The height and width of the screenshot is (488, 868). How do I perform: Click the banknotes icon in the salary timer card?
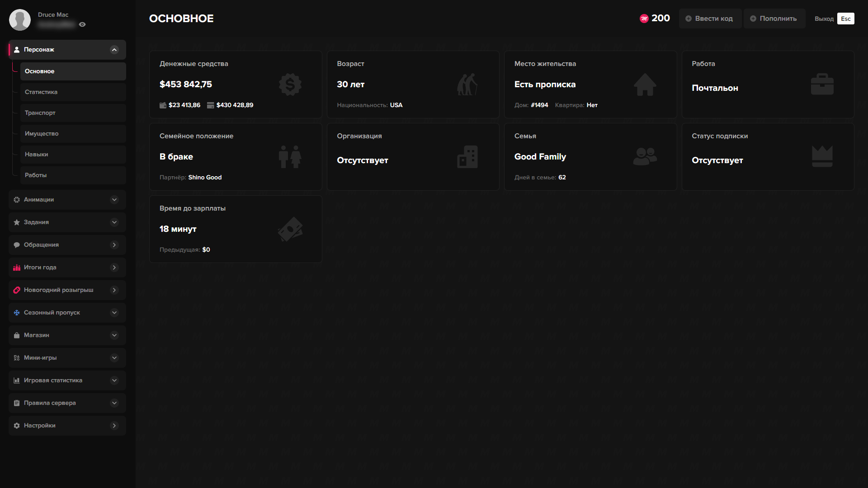[290, 229]
